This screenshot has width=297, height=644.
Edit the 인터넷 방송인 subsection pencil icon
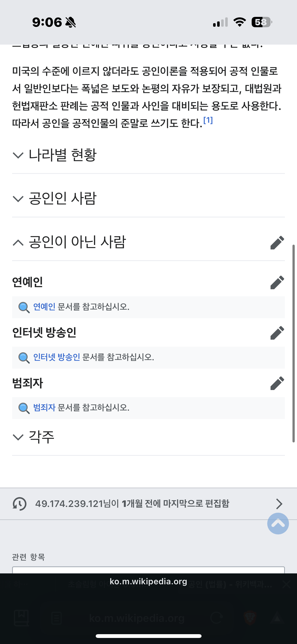point(277,333)
